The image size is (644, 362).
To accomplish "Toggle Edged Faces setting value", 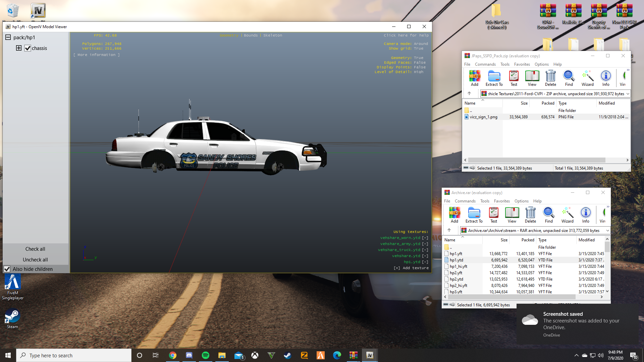I will [420, 63].
